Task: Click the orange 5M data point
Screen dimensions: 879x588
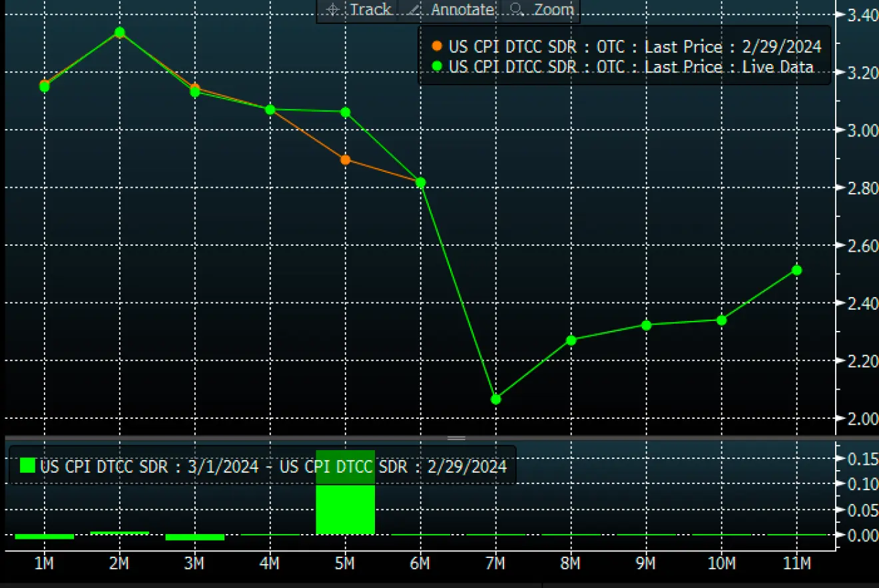Action: pyautogui.click(x=346, y=160)
